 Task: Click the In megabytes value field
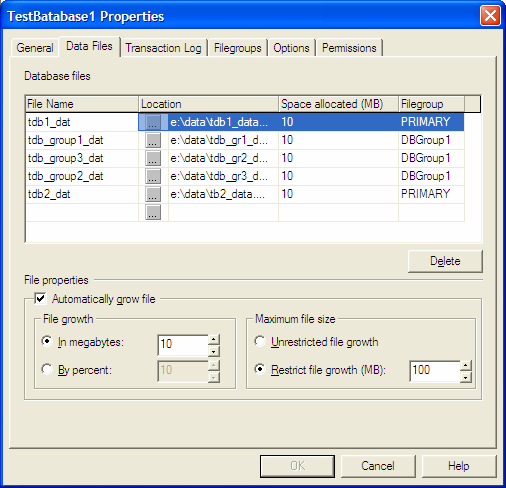[x=183, y=345]
